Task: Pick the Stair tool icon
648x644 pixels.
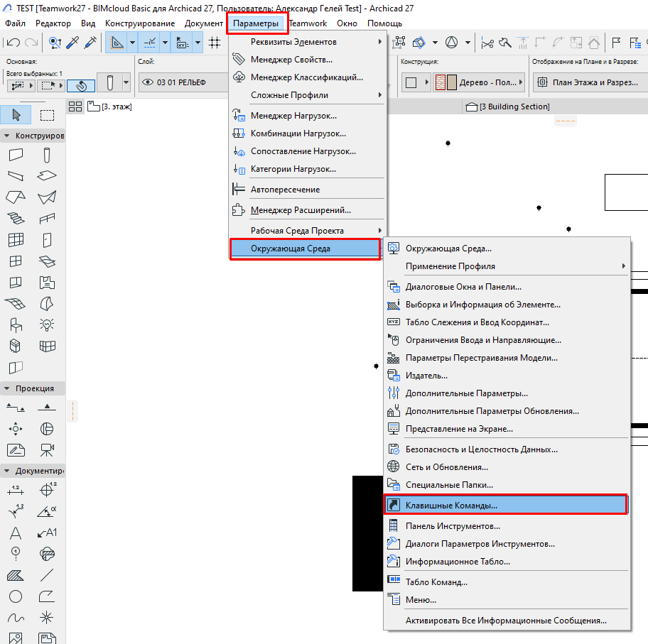Action: pos(16,218)
